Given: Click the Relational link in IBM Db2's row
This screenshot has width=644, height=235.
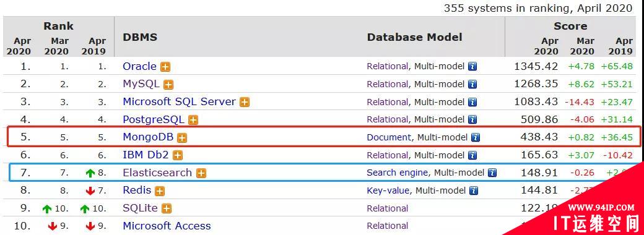Looking at the screenshot, I should coord(387,155).
